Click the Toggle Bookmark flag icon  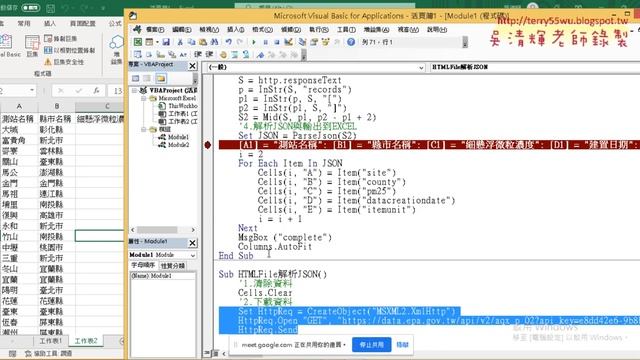click(x=260, y=55)
